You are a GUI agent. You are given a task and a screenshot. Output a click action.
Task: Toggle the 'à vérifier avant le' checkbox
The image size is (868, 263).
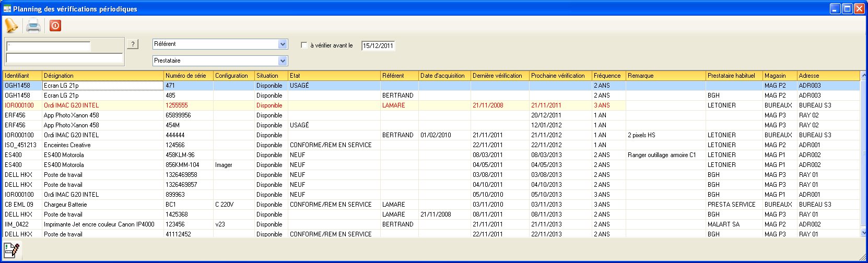[x=304, y=45]
